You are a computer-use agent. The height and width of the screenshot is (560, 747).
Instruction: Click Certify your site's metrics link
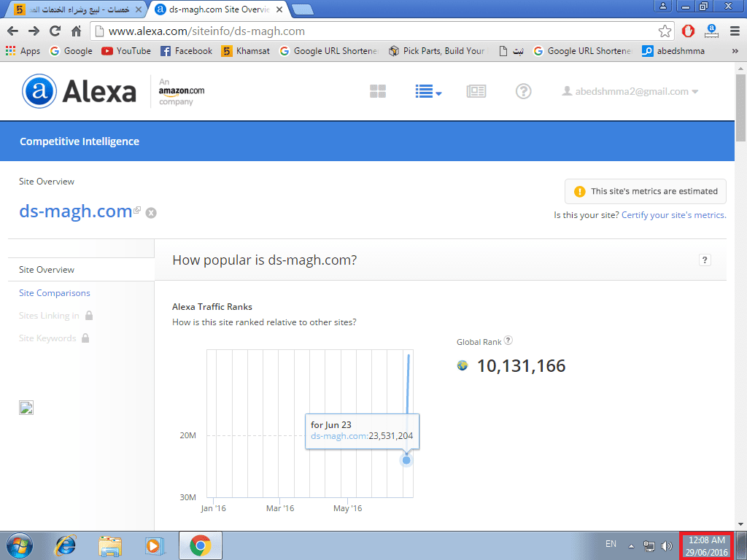pyautogui.click(x=673, y=215)
